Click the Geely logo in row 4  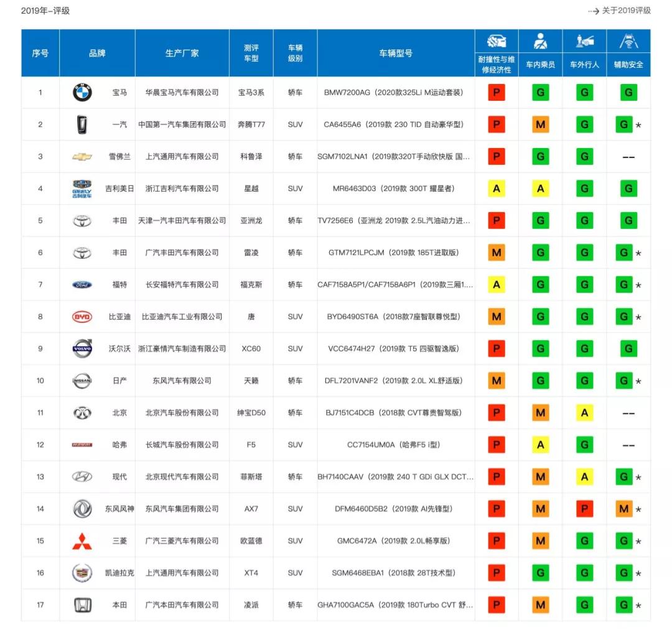82,189
